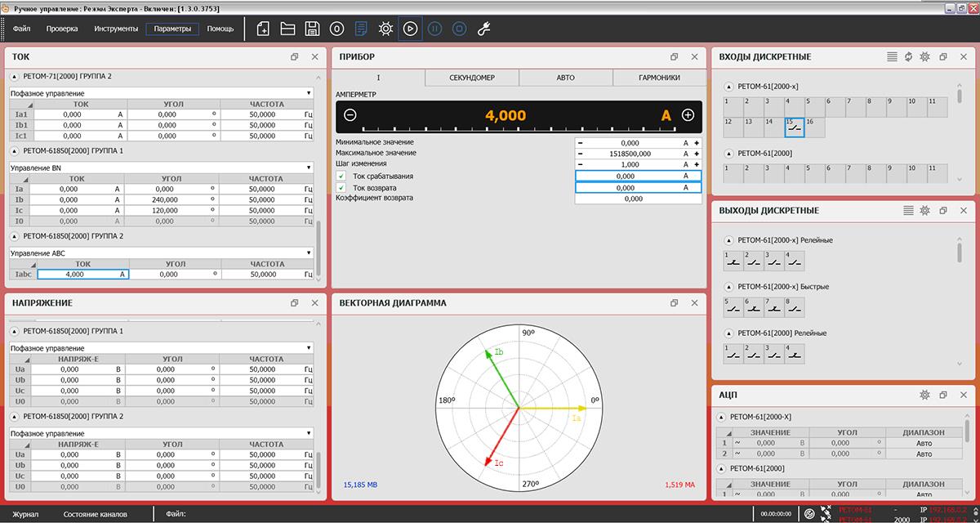
Task: Collapse РЕТОМ-61850[2000] Группа 1 in the Ток panel
Action: pos(15,151)
